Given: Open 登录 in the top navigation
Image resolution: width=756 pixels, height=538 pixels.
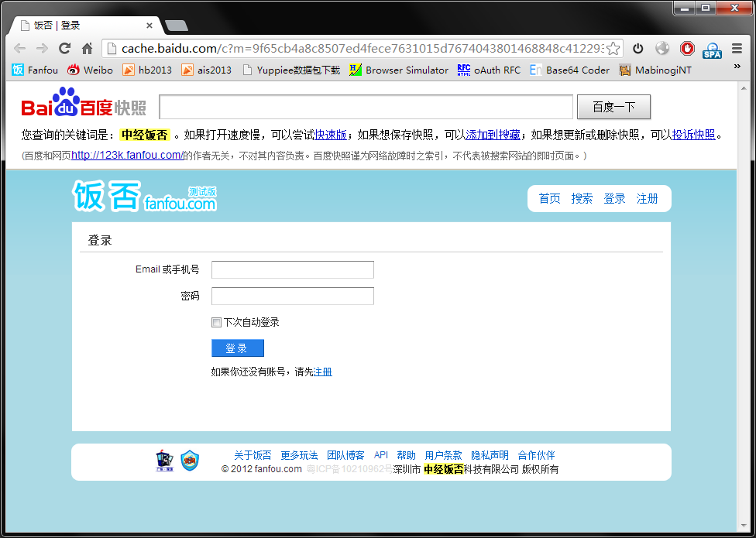Looking at the screenshot, I should [615, 198].
